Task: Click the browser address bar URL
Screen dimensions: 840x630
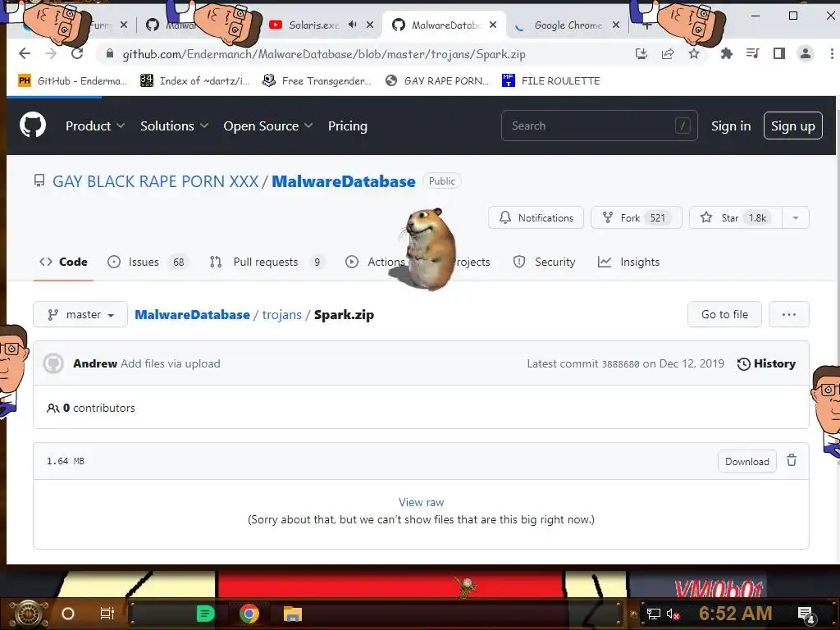Action: pyautogui.click(x=323, y=54)
